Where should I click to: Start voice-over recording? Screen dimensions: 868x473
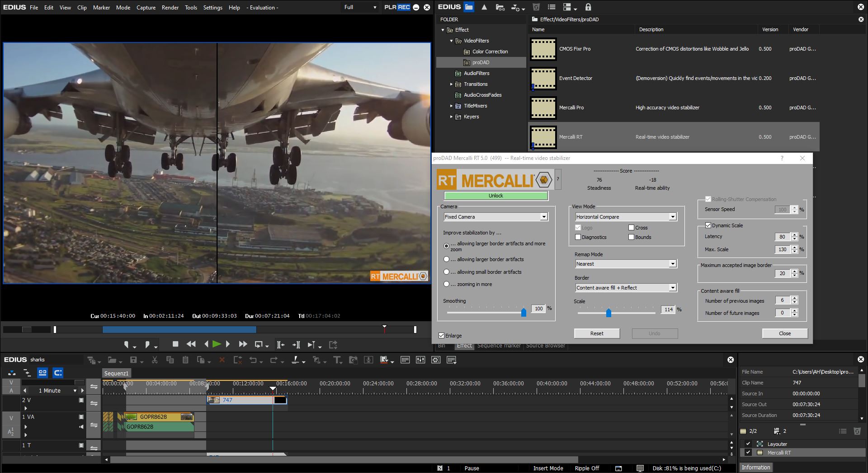point(368,360)
